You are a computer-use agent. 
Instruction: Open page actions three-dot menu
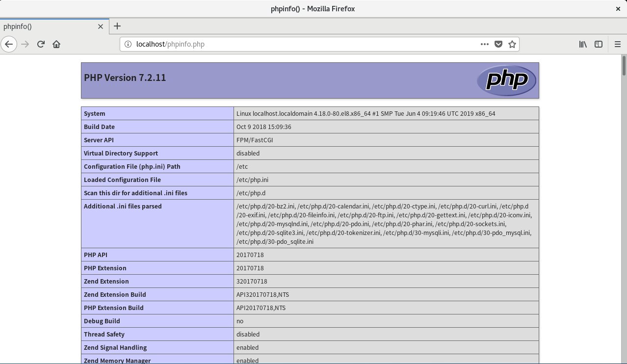tap(485, 44)
